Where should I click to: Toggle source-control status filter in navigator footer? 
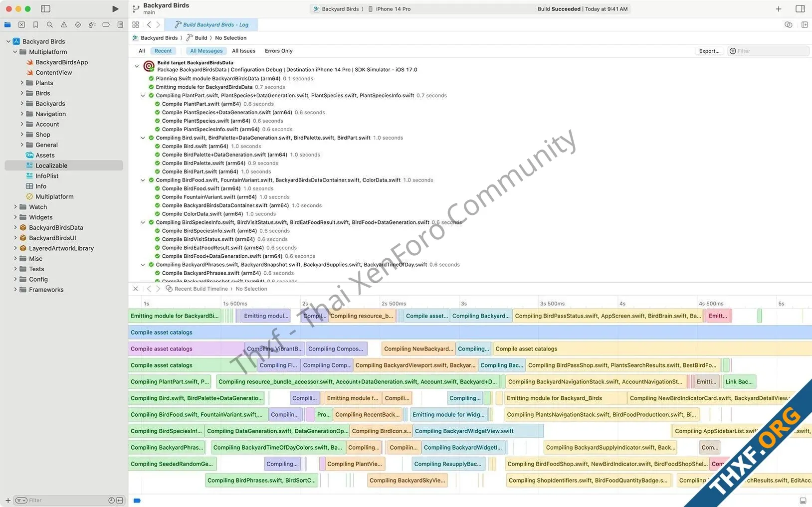tap(120, 500)
